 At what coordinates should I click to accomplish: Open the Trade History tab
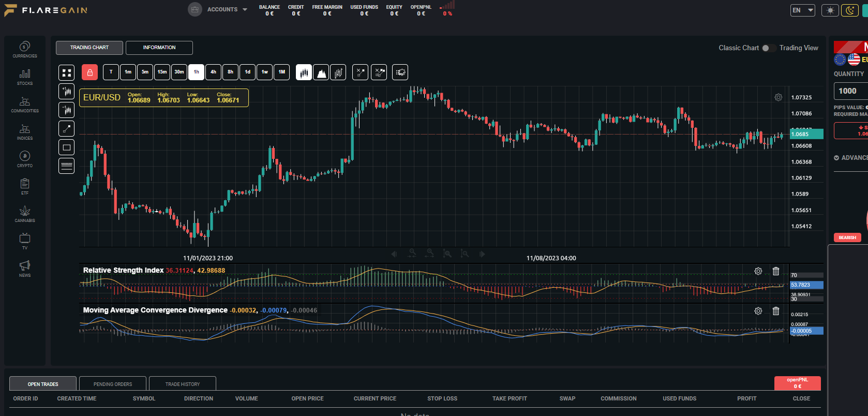tap(183, 384)
